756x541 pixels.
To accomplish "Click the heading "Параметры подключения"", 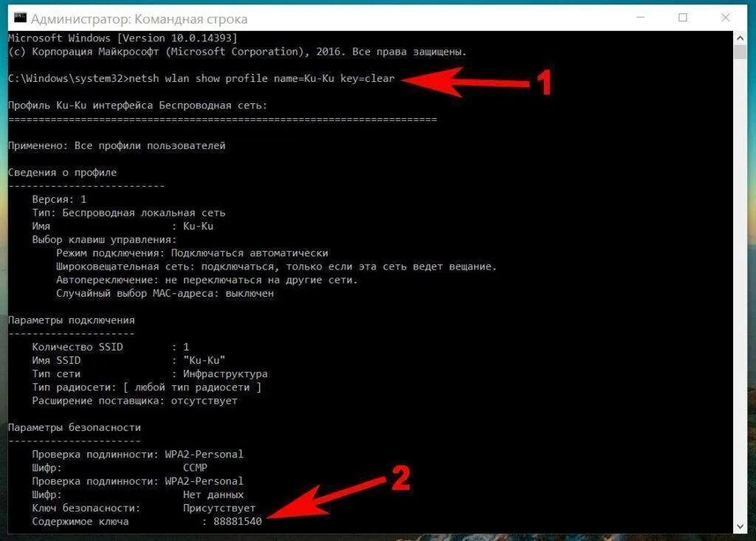I will click(72, 320).
